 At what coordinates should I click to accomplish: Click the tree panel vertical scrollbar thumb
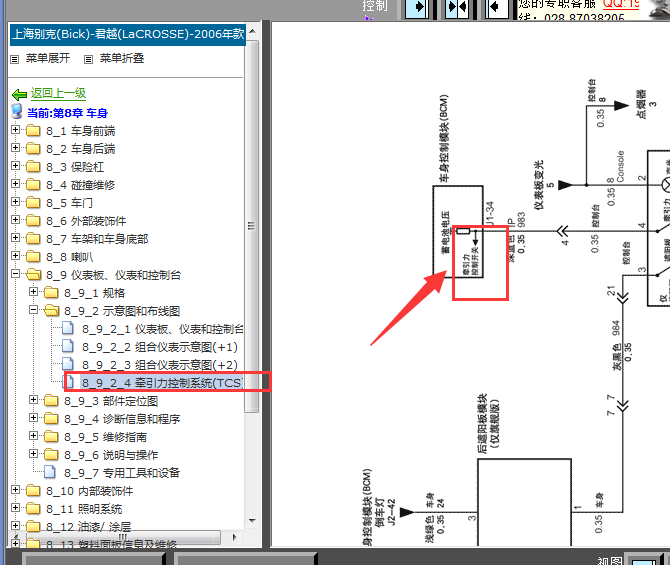pyautogui.click(x=252, y=227)
